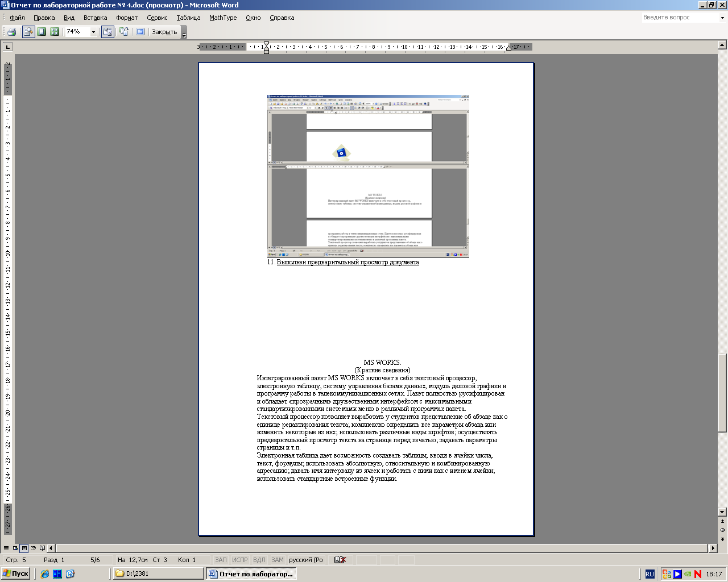Switch to the D:\2381 folder taskbar button
Image resolution: width=728 pixels, height=582 pixels.
(x=158, y=574)
